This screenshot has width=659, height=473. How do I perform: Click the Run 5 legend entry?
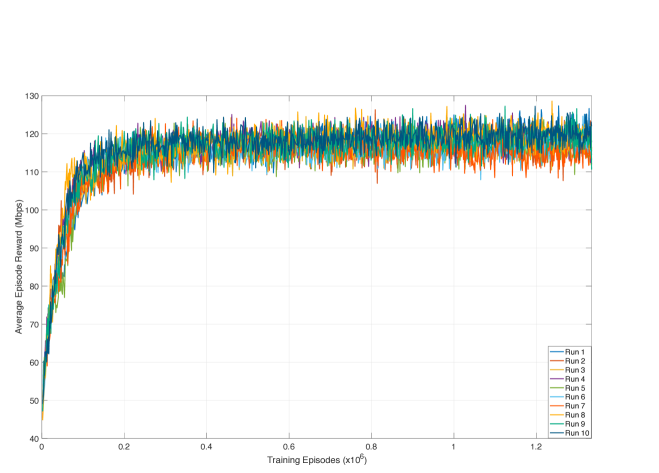(x=567, y=388)
